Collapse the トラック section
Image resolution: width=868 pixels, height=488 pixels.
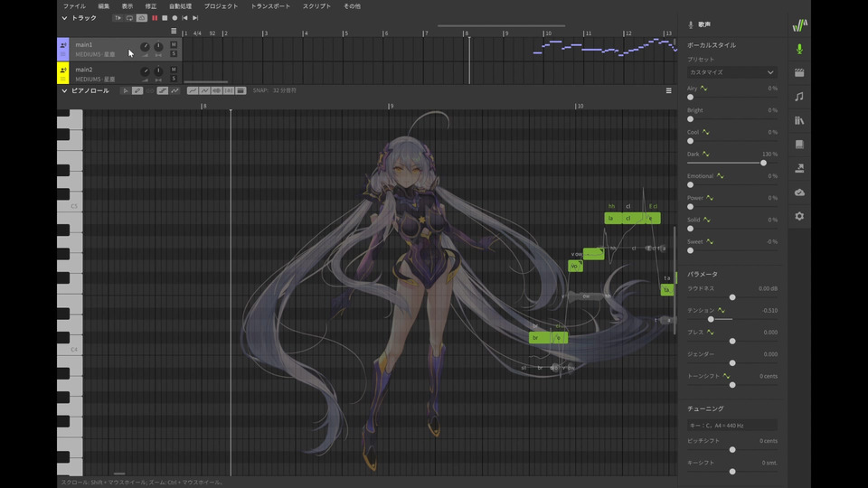64,18
